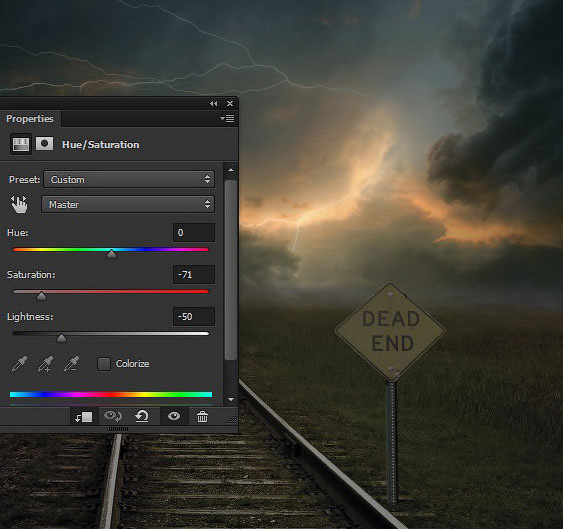Click the Preset label
Image resolution: width=563 pixels, height=529 pixels.
coord(24,180)
